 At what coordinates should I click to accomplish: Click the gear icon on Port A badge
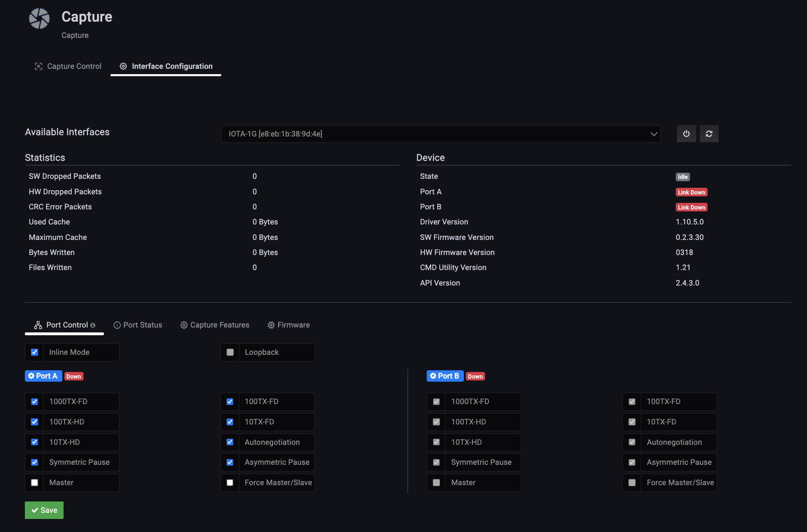[31, 376]
